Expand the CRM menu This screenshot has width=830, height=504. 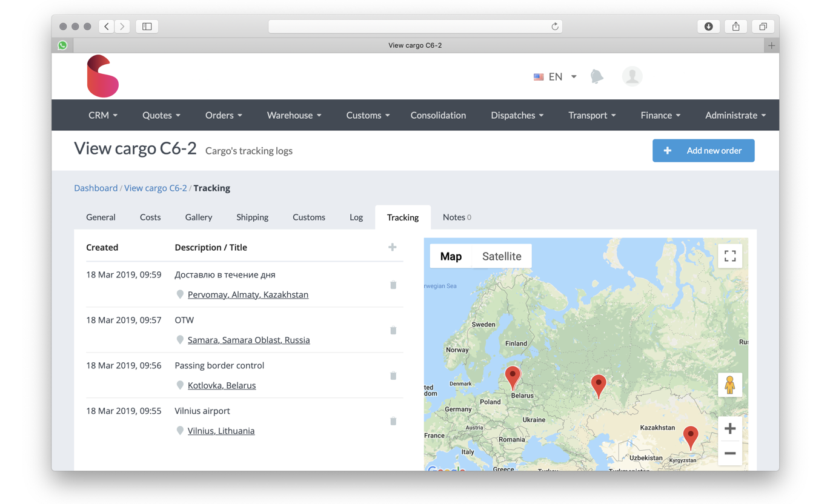[103, 115]
